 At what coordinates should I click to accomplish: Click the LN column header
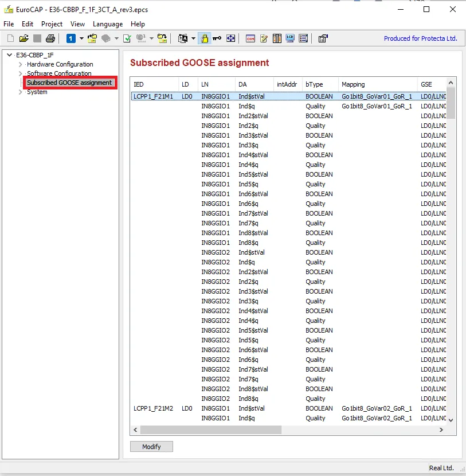[217, 84]
